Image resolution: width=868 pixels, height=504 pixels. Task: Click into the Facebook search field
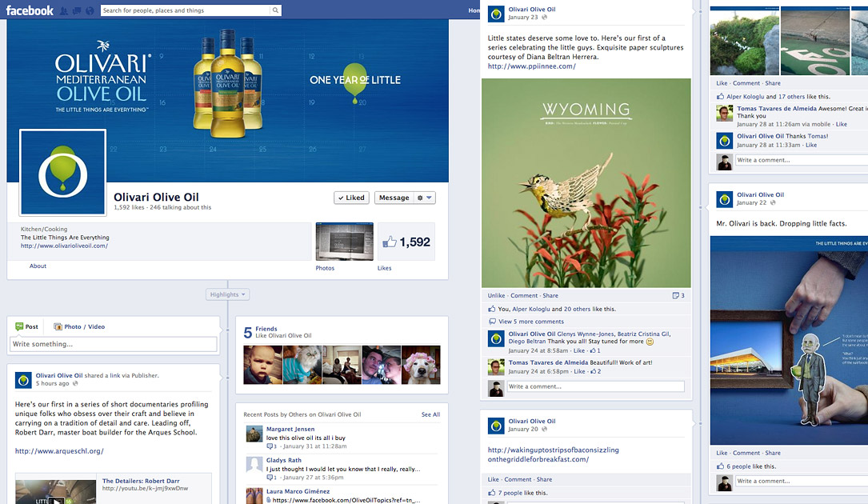click(x=186, y=10)
